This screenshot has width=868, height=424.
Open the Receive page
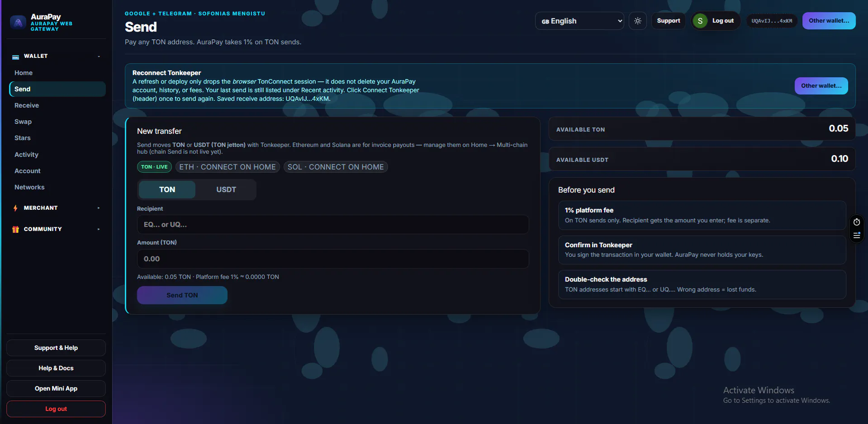tap(57, 105)
